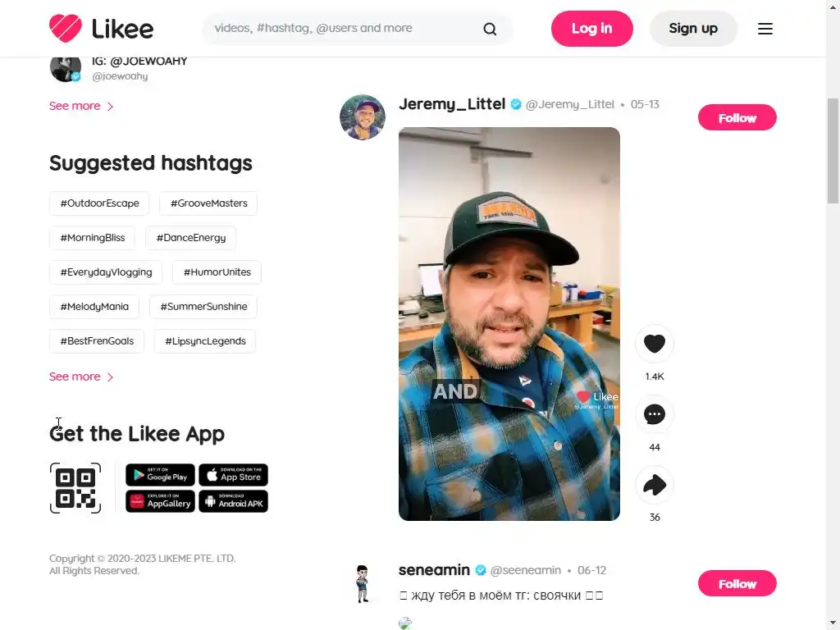
Task: Click the Log in button
Action: click(x=592, y=29)
